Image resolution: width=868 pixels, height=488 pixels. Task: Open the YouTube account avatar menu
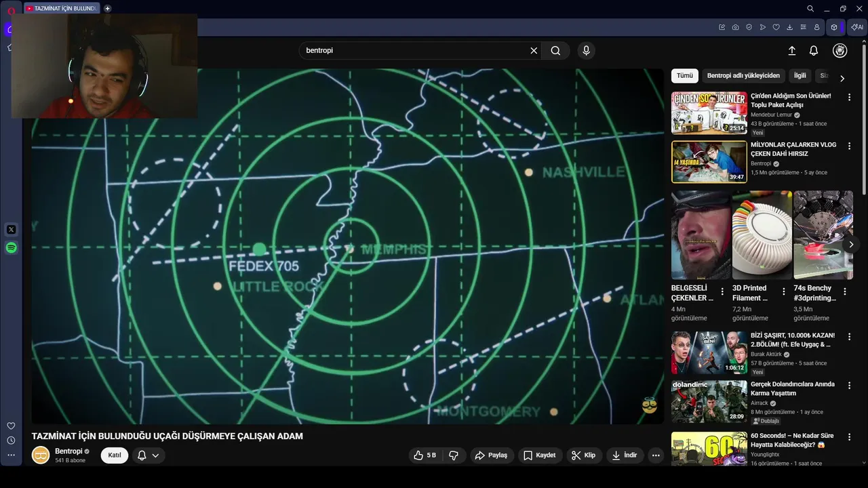click(x=840, y=50)
